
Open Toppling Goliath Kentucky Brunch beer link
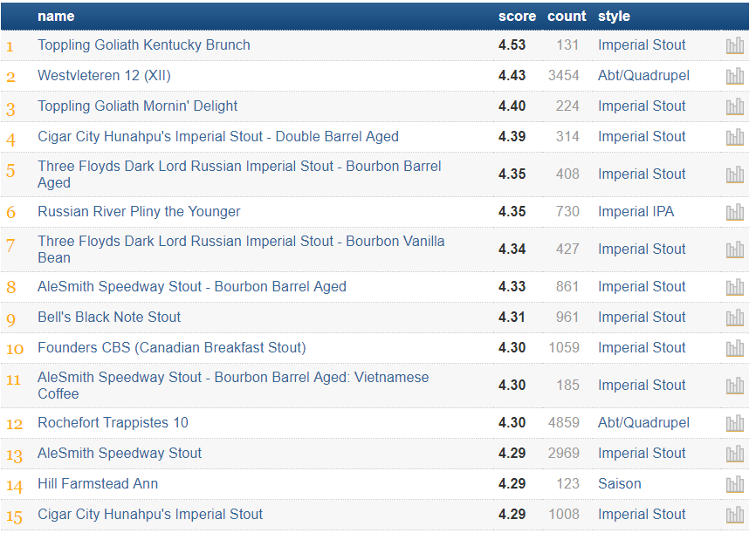(x=144, y=44)
